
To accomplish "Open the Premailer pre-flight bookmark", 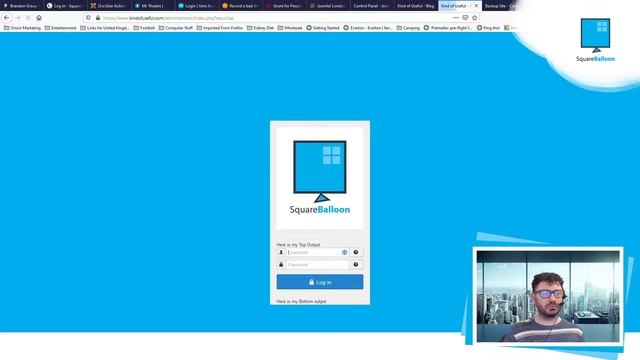I will [448, 28].
